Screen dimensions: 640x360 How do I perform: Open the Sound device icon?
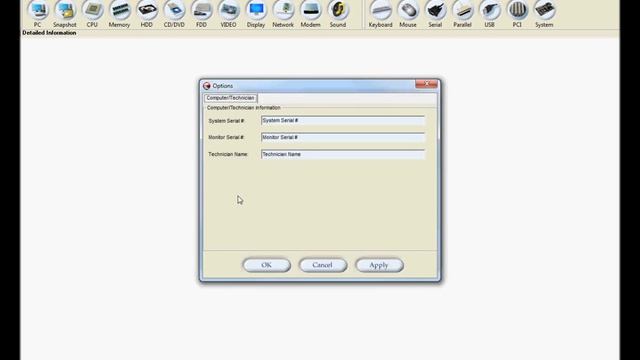[x=338, y=11]
